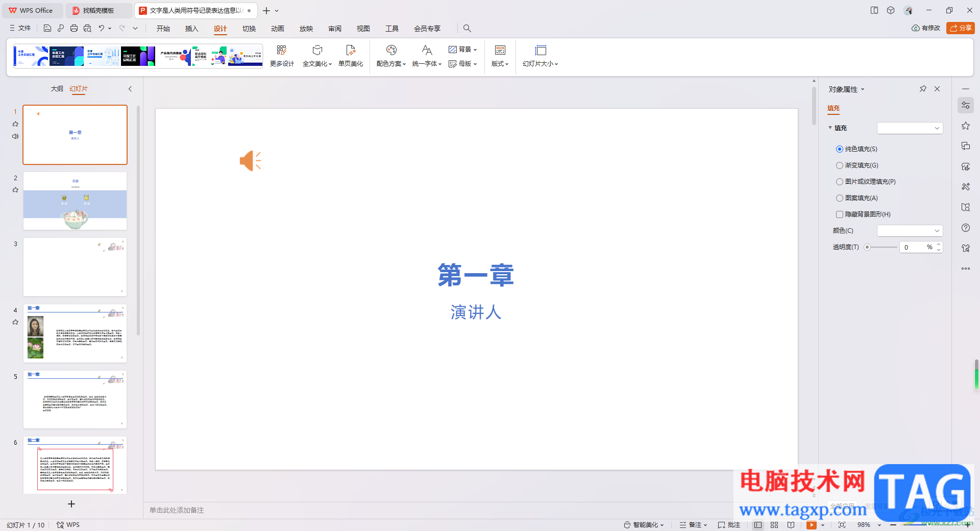Toggle normal view in the status bar
Image resolution: width=980 pixels, height=531 pixels.
[x=758, y=525]
